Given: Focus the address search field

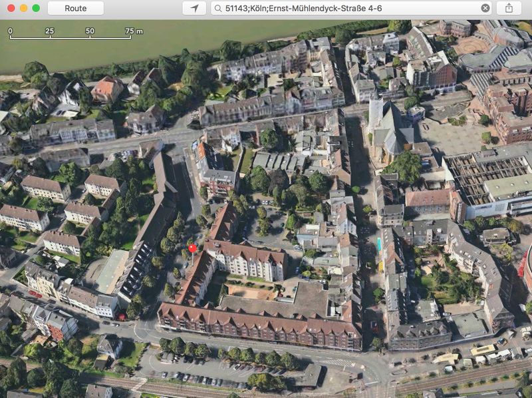Looking at the screenshot, I should click(346, 8).
